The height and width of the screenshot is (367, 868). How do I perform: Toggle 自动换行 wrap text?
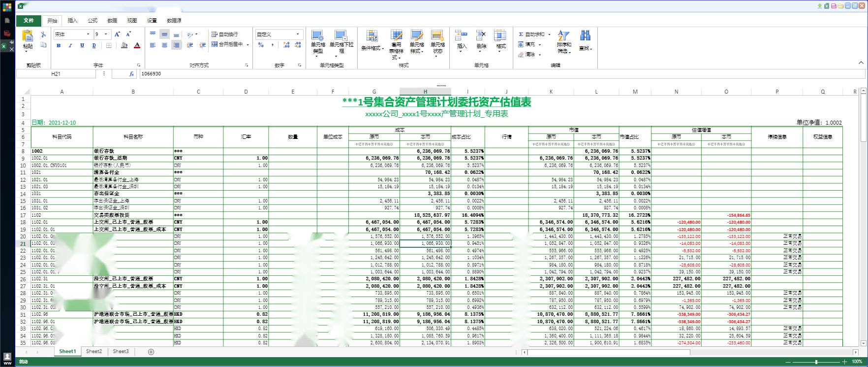(x=225, y=34)
